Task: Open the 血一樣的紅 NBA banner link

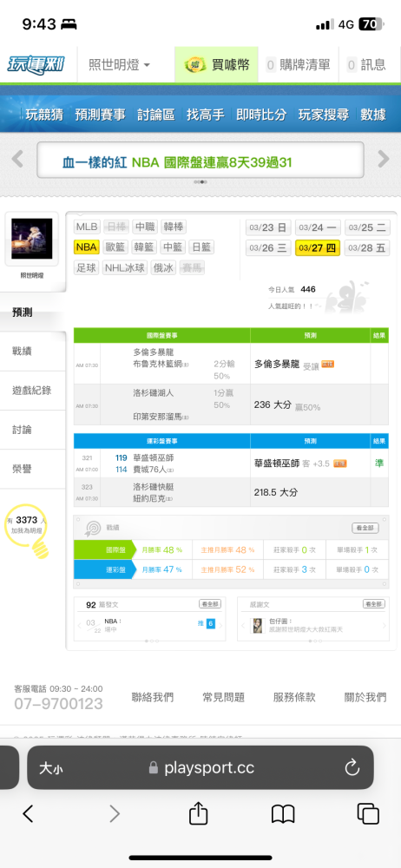Action: point(177,162)
